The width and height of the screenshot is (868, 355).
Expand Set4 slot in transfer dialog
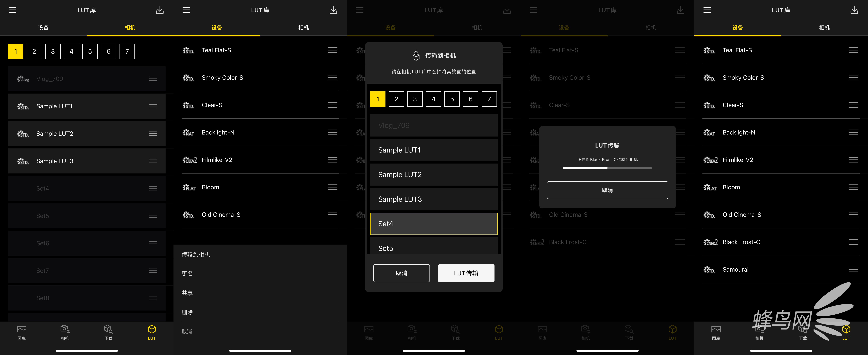[434, 223]
